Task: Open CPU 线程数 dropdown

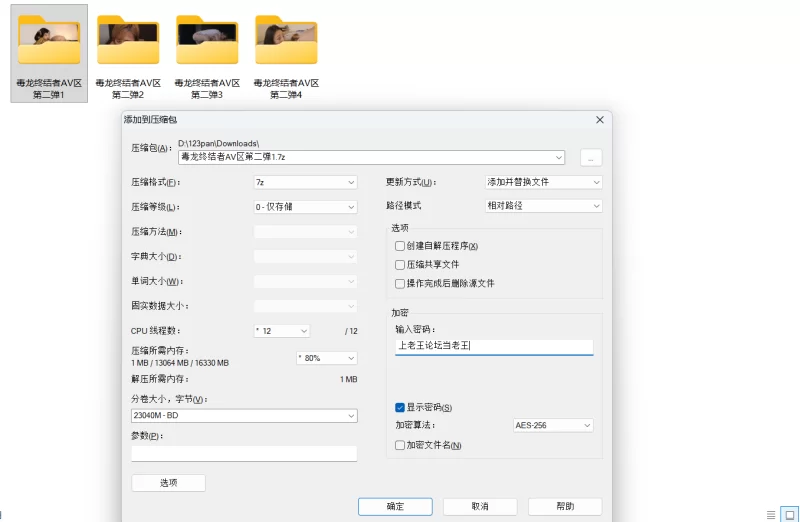Action: (282, 331)
